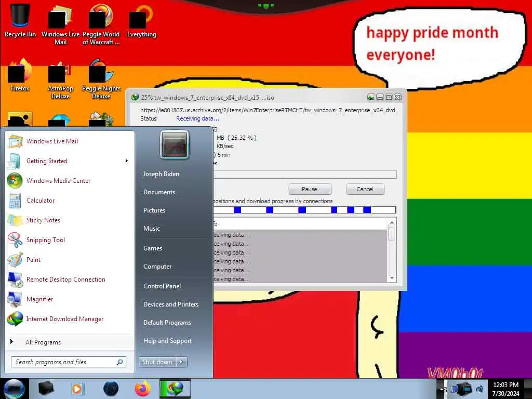The height and width of the screenshot is (399, 532).
Task: Open the Everything desktop shortcut
Action: pyautogui.click(x=141, y=20)
